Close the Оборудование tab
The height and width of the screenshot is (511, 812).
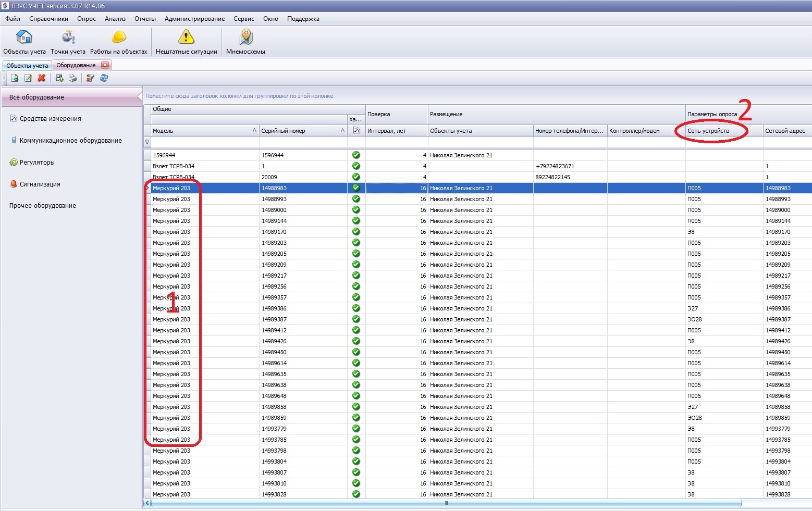[105, 65]
